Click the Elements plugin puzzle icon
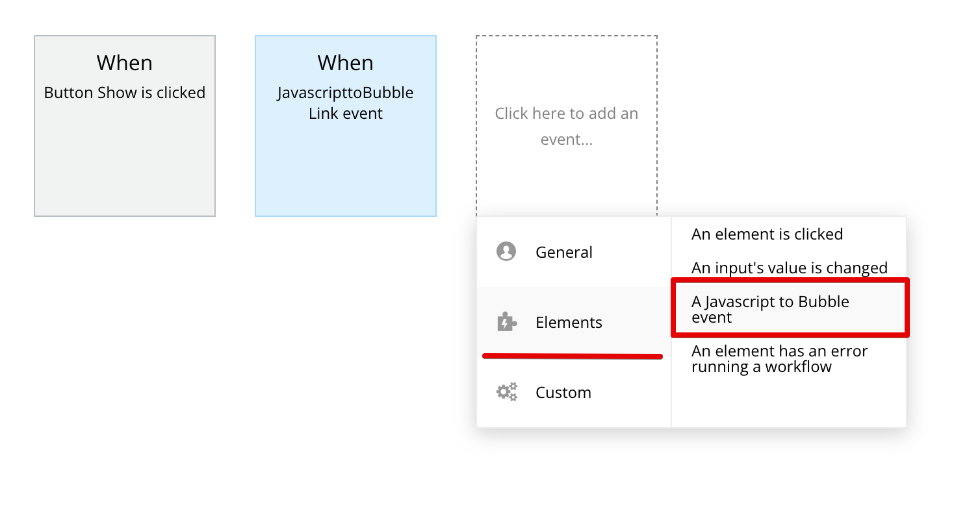 click(506, 322)
